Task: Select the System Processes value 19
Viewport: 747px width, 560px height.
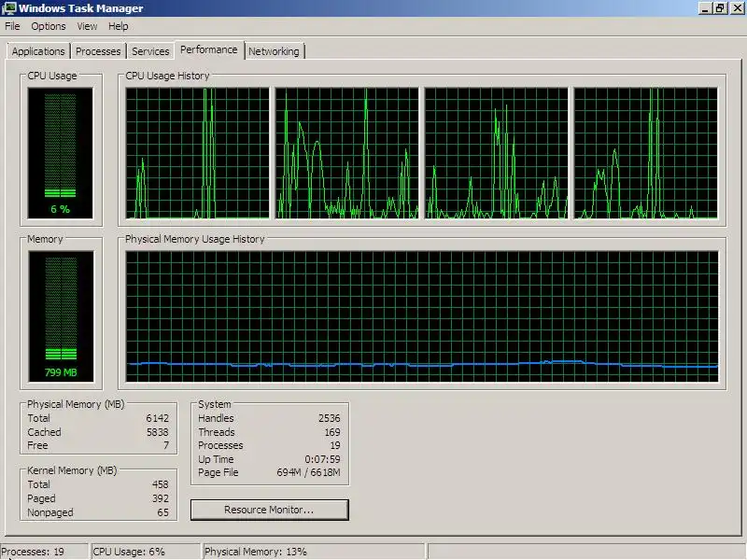Action: [x=335, y=445]
